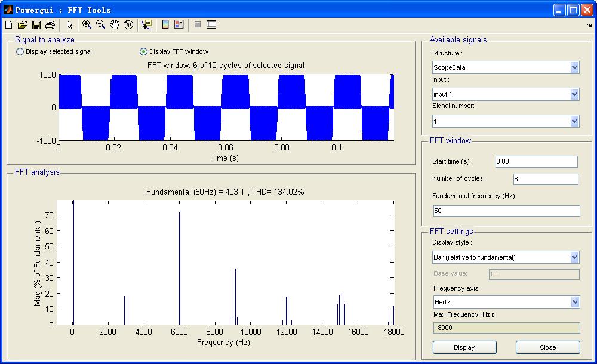
Task: Print the figure using the printer icon
Action: [x=50, y=24]
